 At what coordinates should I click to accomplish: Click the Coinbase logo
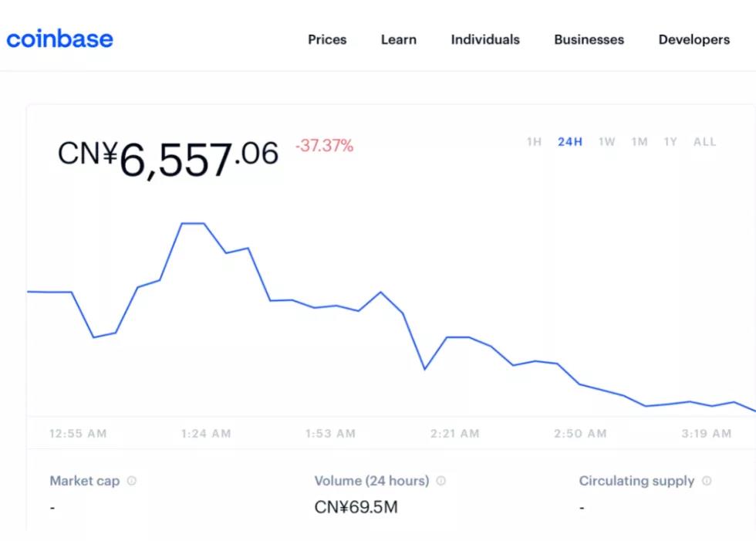pyautogui.click(x=59, y=39)
